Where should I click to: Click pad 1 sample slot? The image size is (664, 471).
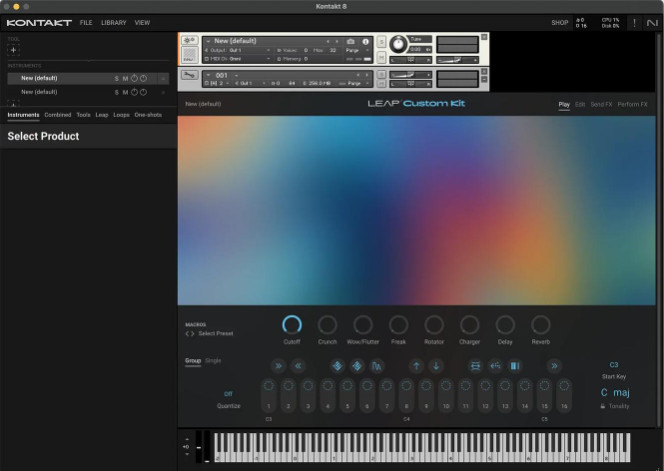268,396
